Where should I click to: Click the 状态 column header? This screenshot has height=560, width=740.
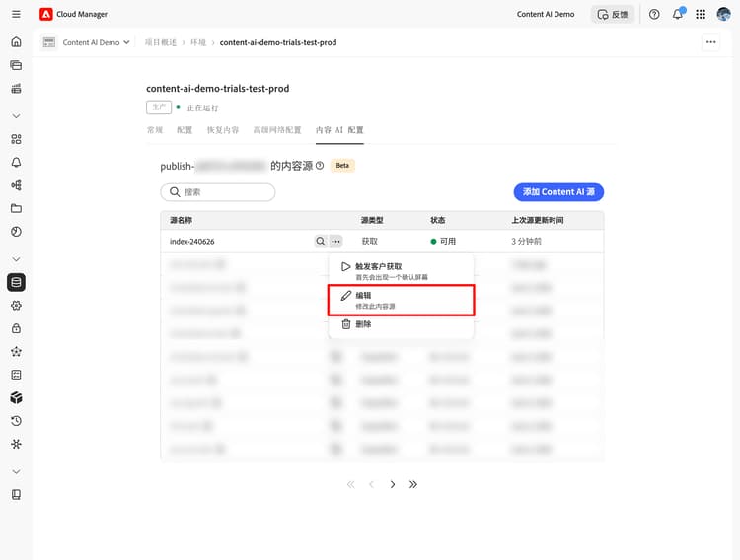tap(437, 220)
